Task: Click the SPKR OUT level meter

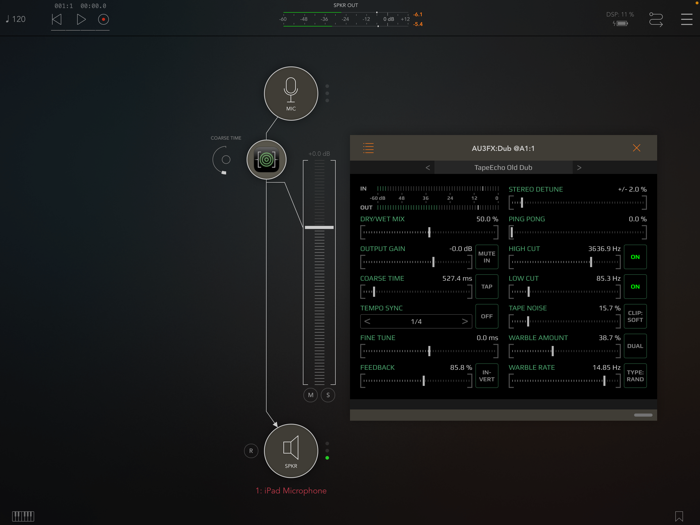Action: pos(346,19)
